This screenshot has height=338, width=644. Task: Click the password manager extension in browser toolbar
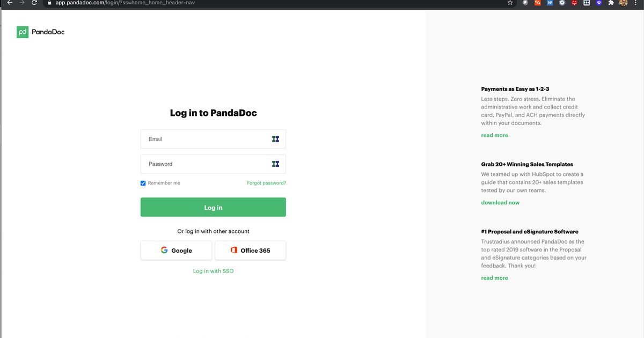(x=587, y=3)
